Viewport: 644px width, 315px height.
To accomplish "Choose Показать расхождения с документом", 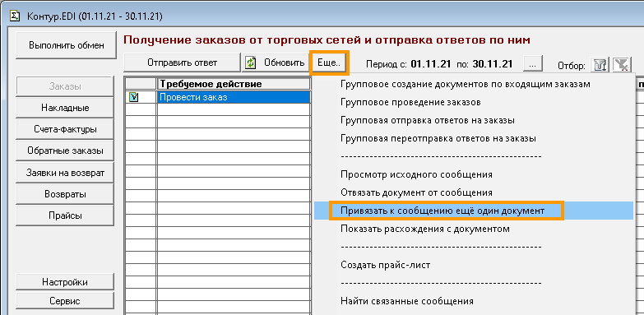I will point(425,229).
